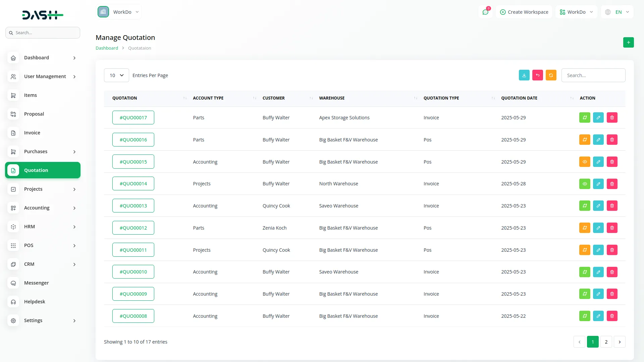Screen dimensions: 644x362
Task: Open the EN language dropdown
Action: (x=618, y=12)
